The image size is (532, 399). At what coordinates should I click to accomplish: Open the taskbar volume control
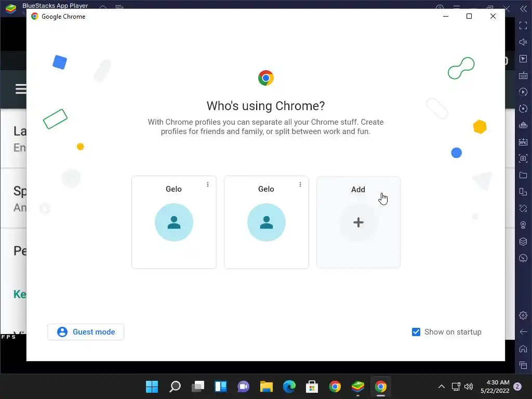(x=469, y=387)
